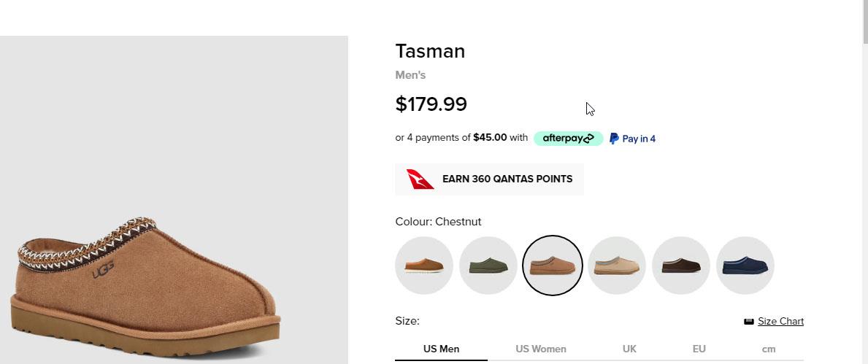Click the Afterpay logo badge
The height and width of the screenshot is (364, 868).
coord(568,139)
